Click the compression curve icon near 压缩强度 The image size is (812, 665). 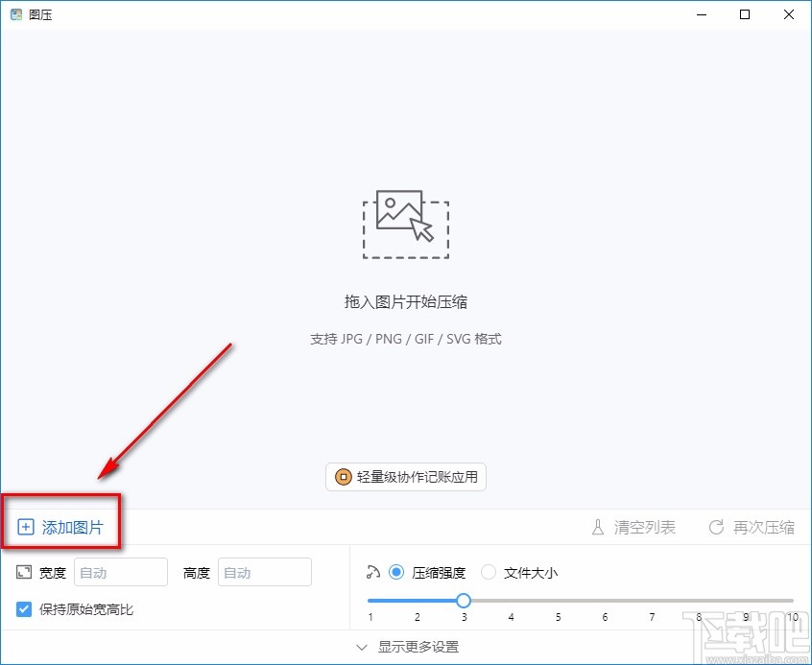pos(372,572)
